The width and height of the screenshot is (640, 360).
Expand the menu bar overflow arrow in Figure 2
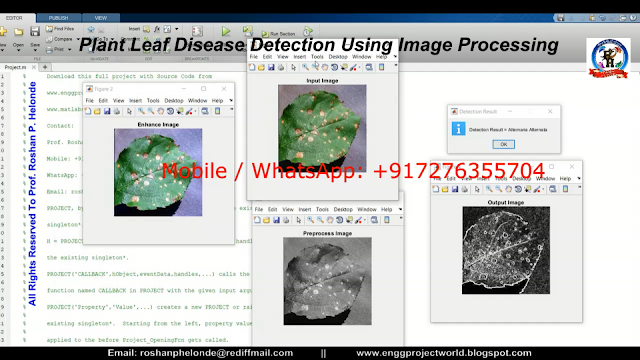point(231,100)
